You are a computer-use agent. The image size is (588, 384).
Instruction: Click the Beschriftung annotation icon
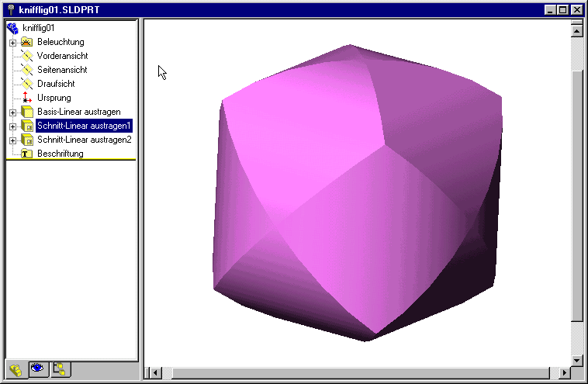[x=26, y=154]
